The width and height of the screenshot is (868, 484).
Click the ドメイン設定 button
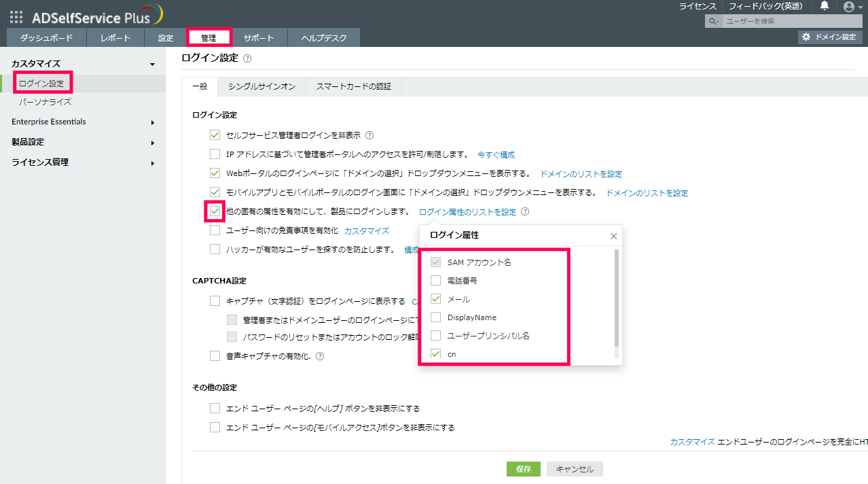point(830,37)
